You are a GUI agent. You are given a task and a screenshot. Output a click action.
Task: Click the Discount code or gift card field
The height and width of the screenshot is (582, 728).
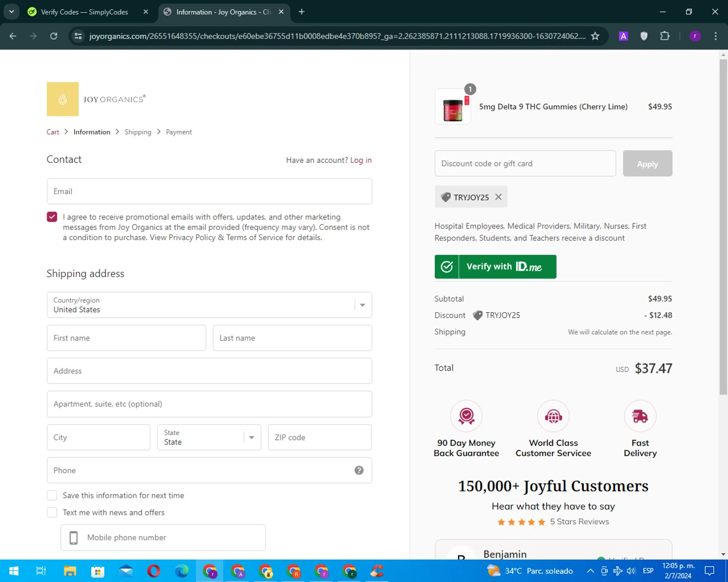coord(525,163)
